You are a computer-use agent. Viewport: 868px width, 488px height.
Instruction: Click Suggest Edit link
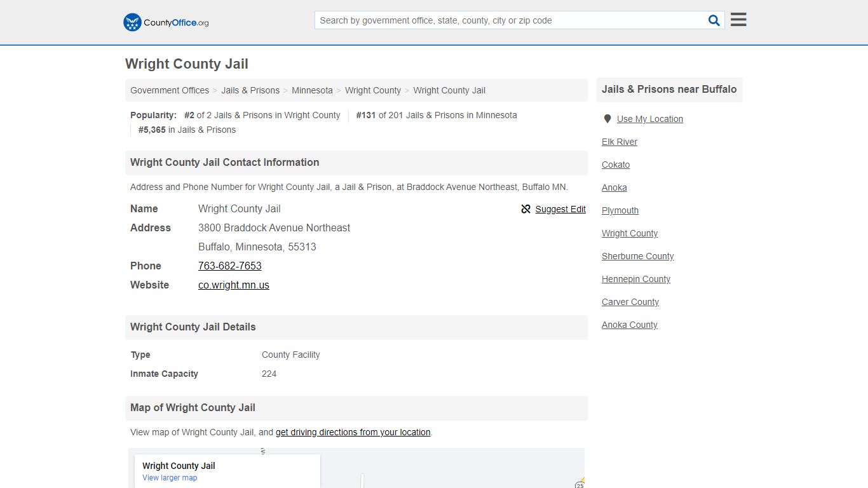tap(560, 209)
